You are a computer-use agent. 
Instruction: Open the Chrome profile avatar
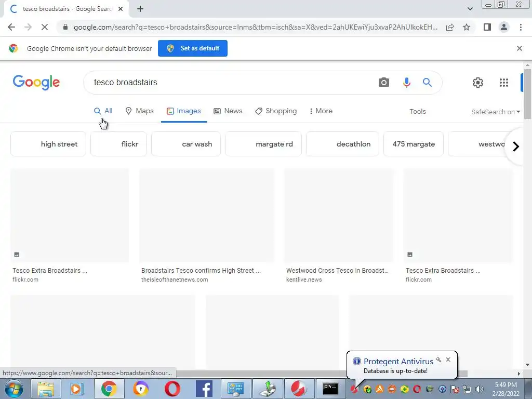pyautogui.click(x=504, y=27)
